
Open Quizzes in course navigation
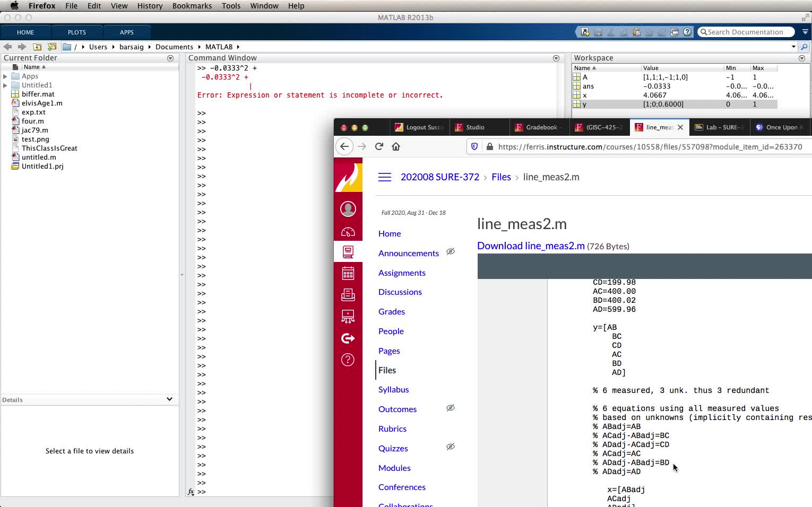coord(393,449)
